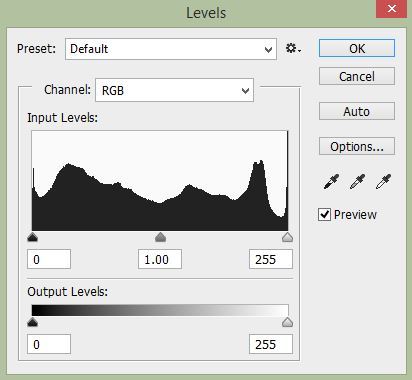Click the OK button

coord(357,48)
